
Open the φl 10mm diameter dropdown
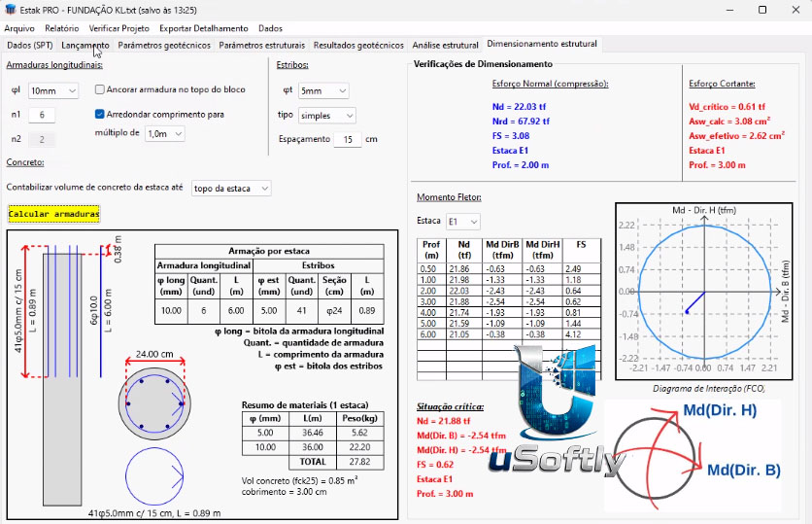click(x=53, y=90)
